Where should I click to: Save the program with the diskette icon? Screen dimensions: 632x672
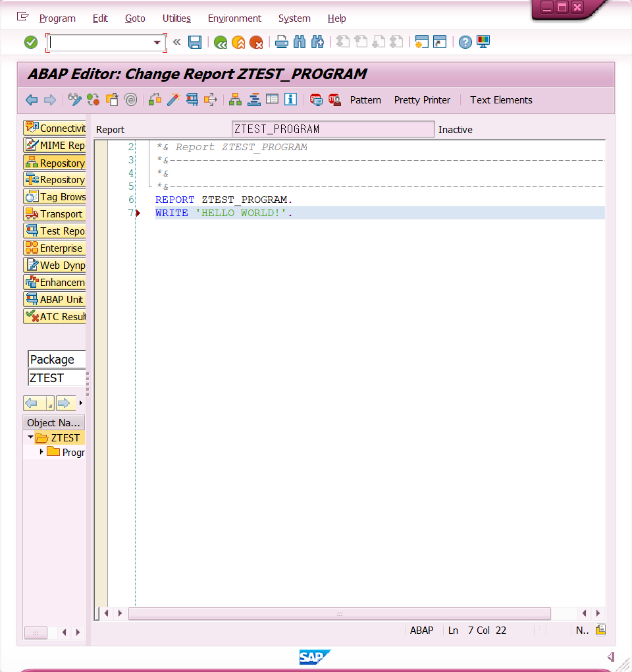195,42
